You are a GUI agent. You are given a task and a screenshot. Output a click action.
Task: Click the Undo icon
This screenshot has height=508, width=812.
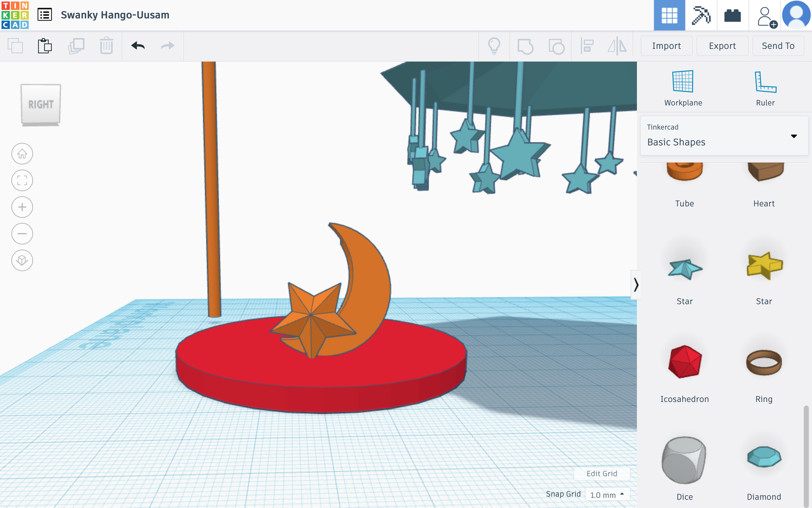point(138,46)
